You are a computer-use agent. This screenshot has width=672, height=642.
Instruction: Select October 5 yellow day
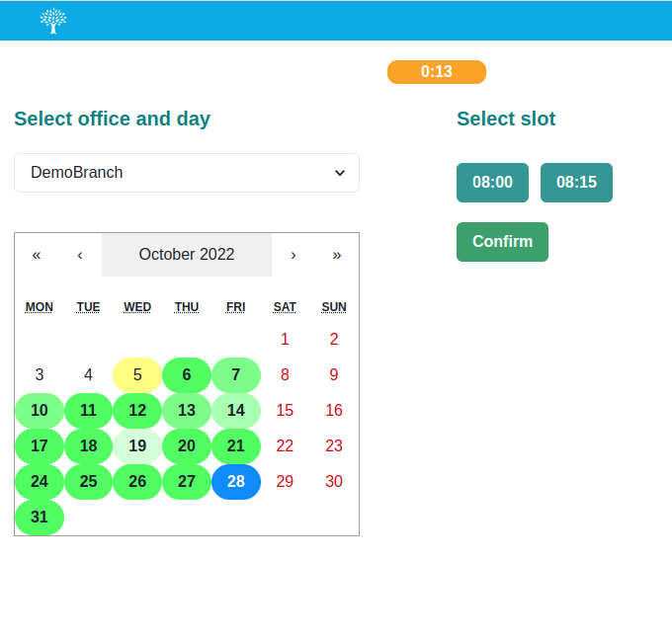tap(137, 374)
